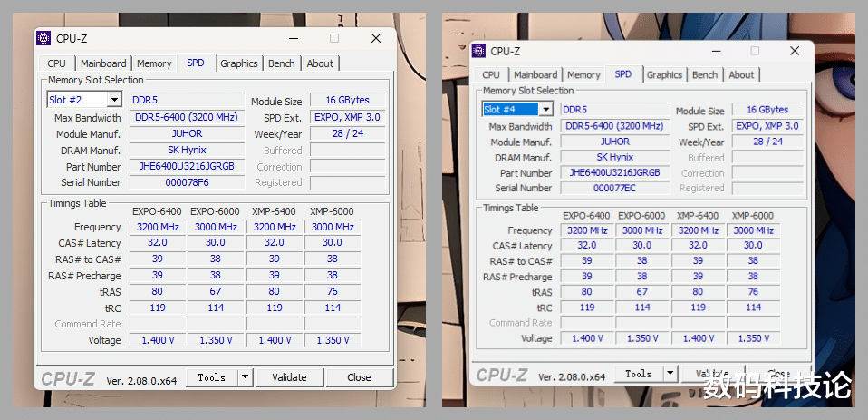The width and height of the screenshot is (868, 420).
Task: Click Tools button in right window
Action: tap(639, 374)
